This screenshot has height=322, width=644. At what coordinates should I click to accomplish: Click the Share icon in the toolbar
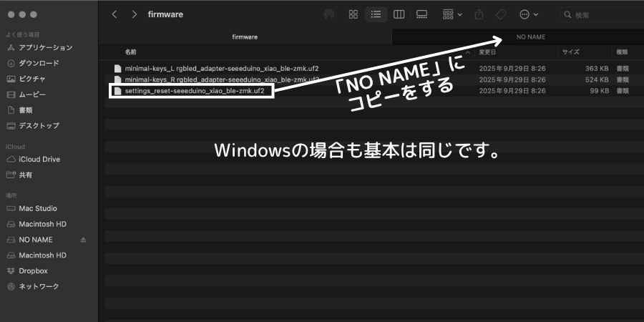click(479, 14)
